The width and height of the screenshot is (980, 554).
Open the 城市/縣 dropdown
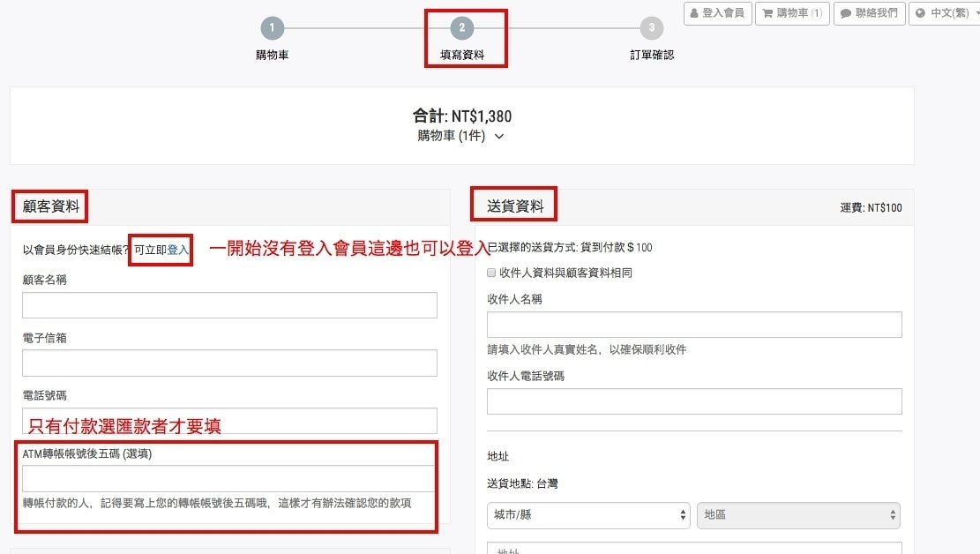pyautogui.click(x=588, y=515)
